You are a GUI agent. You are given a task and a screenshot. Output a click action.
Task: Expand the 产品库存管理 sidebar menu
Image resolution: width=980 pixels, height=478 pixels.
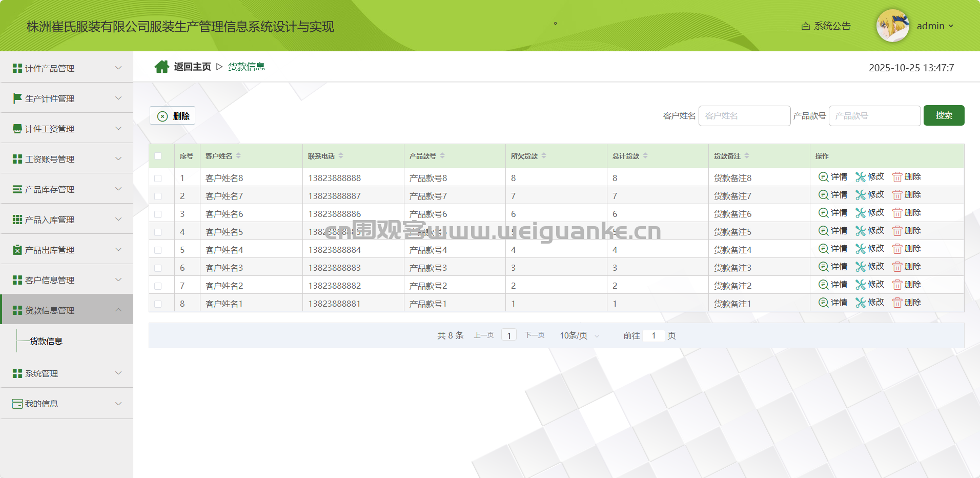(67, 189)
